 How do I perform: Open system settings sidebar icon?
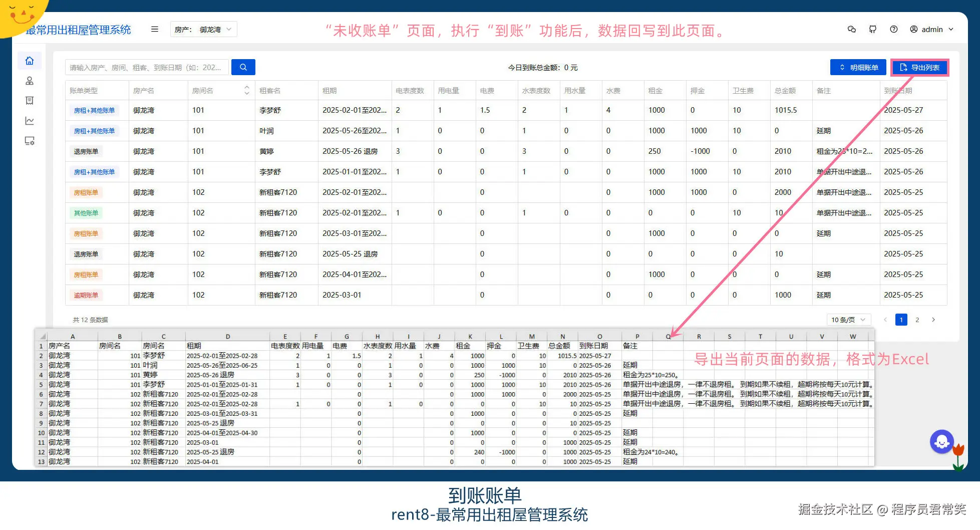[30, 141]
